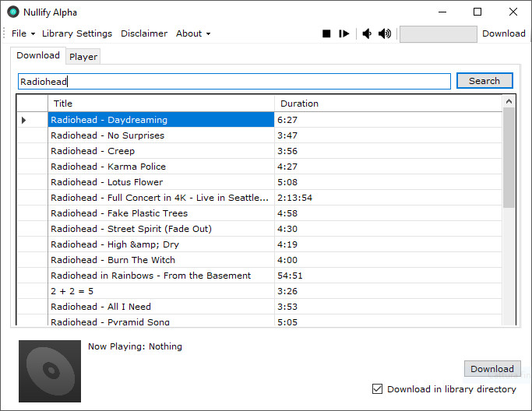Minimize the Nullify Alpha window
The width and height of the screenshot is (532, 411).
[442, 12]
